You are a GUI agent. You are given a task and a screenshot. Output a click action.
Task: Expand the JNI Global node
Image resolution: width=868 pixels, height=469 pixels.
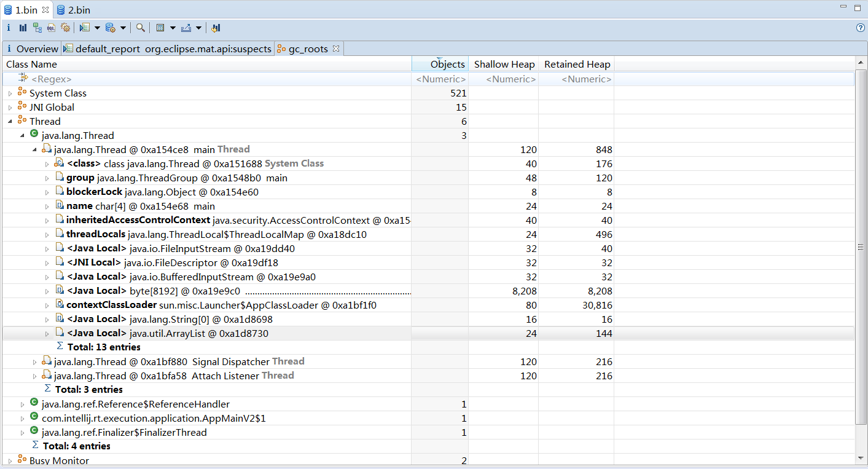click(10, 108)
